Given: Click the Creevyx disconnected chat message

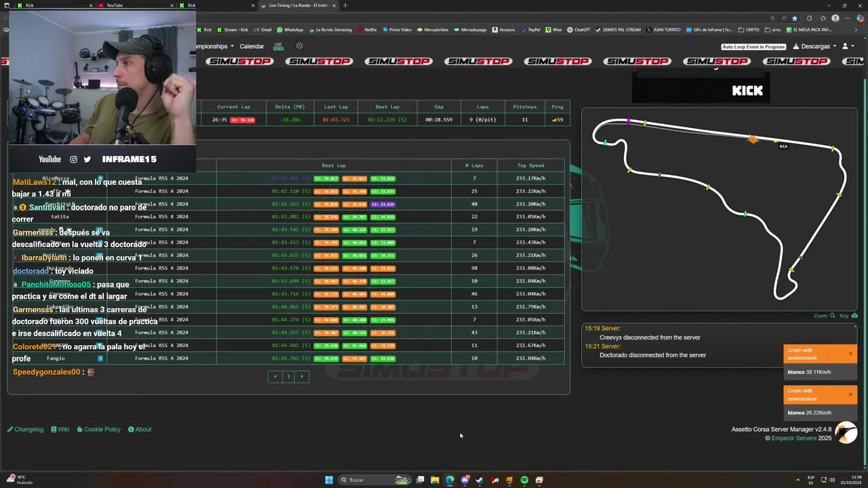Looking at the screenshot, I should [650, 338].
